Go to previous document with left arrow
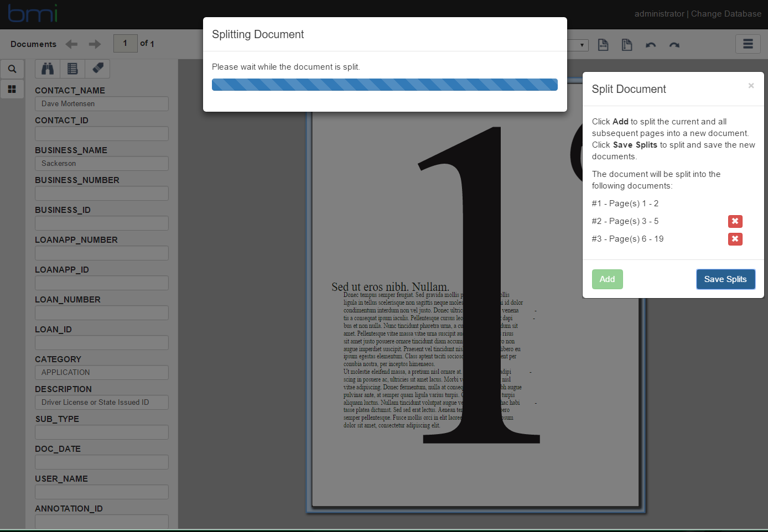Viewport: 768px width, 532px height. 71,44
